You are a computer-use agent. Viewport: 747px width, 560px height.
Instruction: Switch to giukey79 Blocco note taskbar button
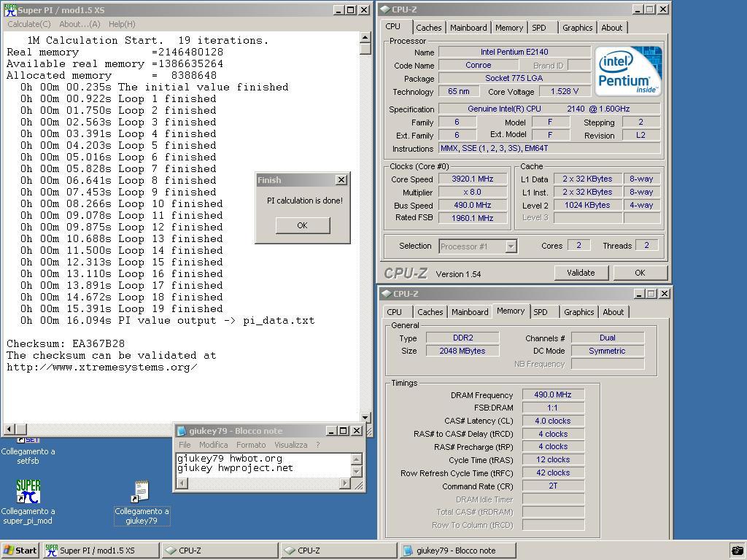[x=457, y=551]
